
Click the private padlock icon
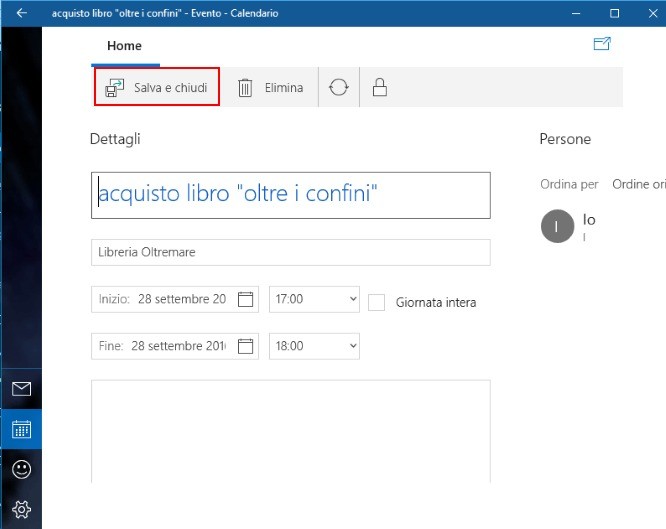tap(379, 87)
